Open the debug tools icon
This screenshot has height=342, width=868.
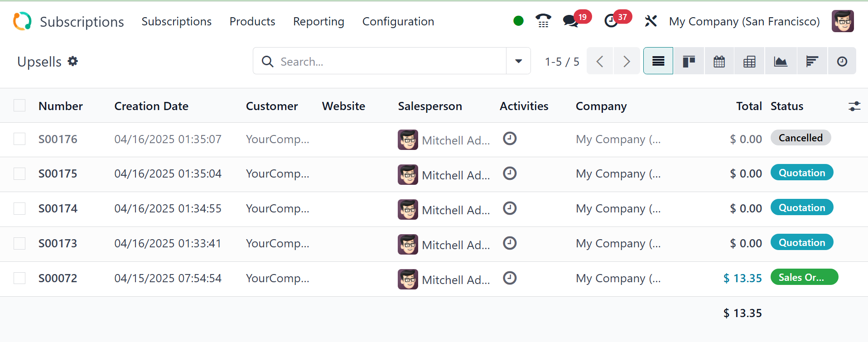click(651, 21)
